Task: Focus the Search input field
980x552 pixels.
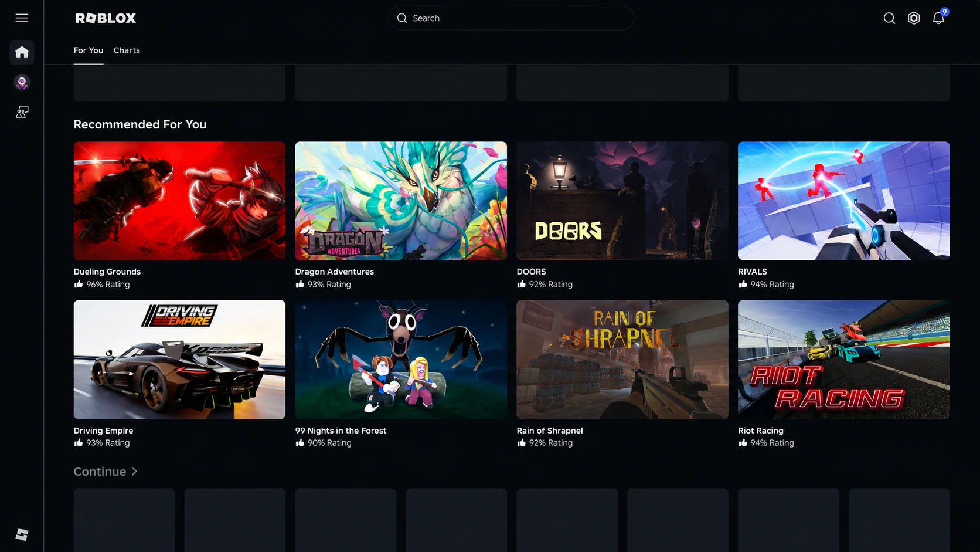Action: 511,18
